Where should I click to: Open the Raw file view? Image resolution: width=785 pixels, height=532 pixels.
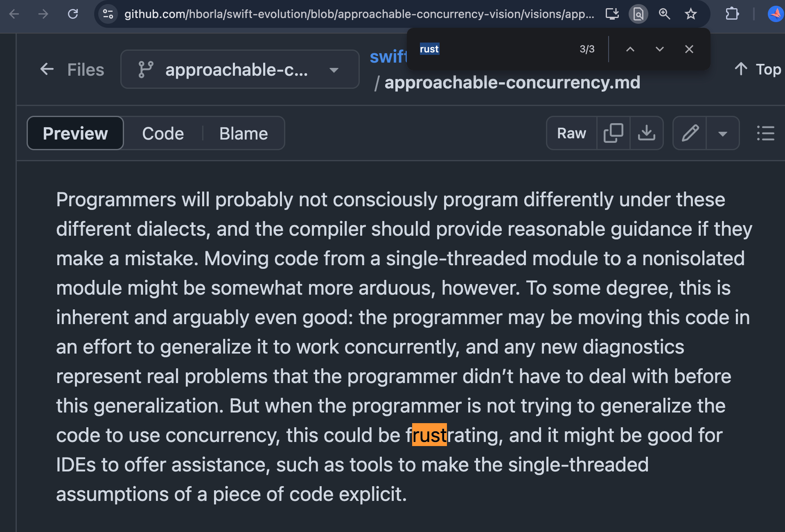(x=571, y=133)
